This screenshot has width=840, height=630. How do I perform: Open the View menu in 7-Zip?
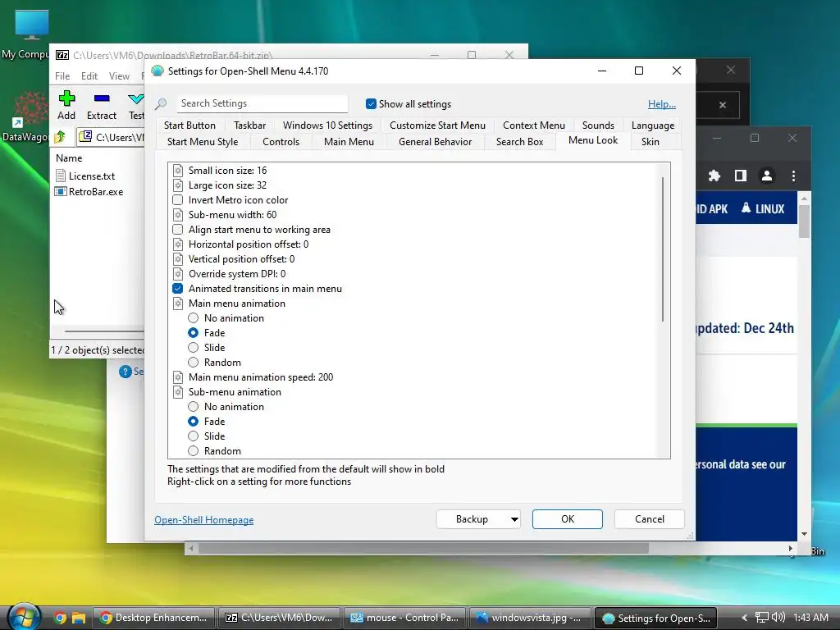pyautogui.click(x=119, y=76)
